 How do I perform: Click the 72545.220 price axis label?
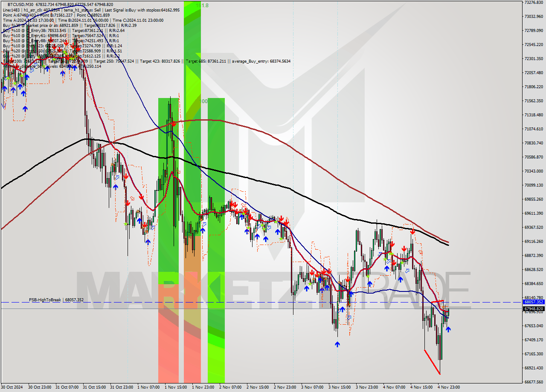click(534, 45)
